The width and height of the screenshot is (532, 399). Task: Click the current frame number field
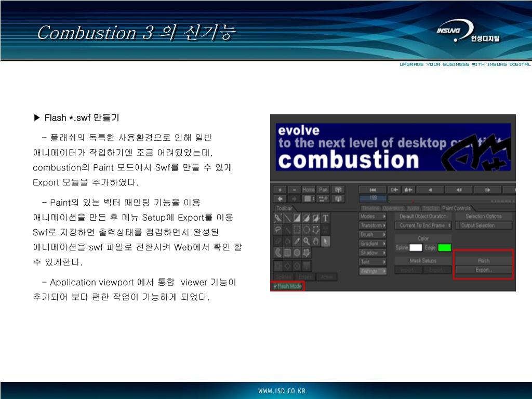(373, 198)
